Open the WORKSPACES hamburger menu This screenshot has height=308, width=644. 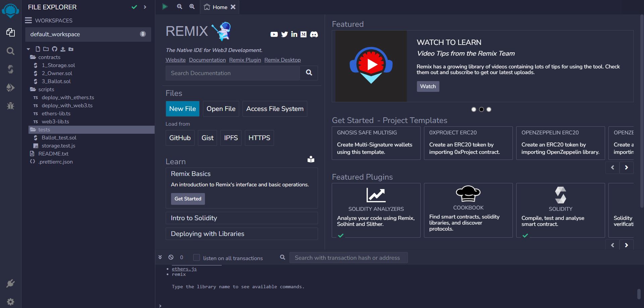[29, 20]
